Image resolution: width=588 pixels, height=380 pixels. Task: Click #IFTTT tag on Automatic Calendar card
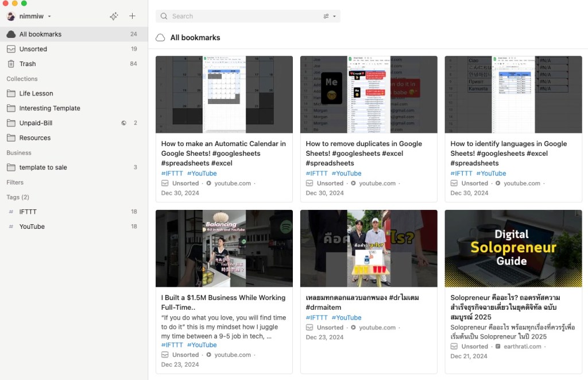[172, 174]
